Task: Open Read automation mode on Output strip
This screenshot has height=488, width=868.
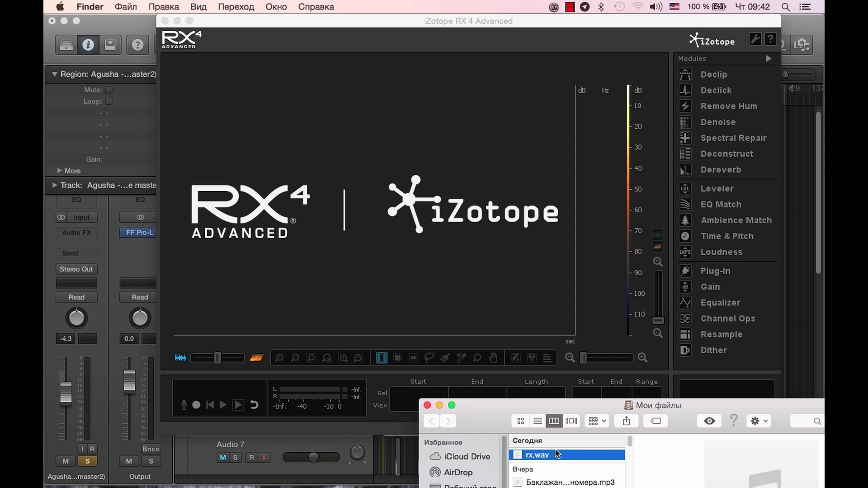Action: click(140, 297)
